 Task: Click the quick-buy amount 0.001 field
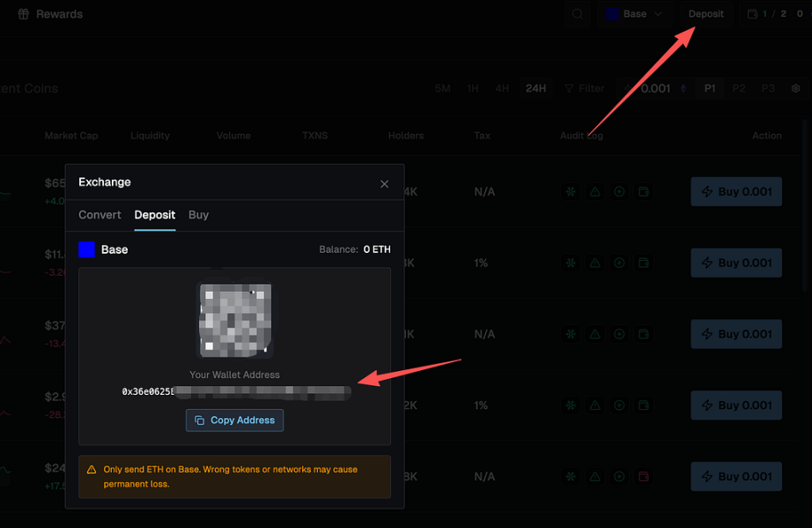(x=655, y=89)
